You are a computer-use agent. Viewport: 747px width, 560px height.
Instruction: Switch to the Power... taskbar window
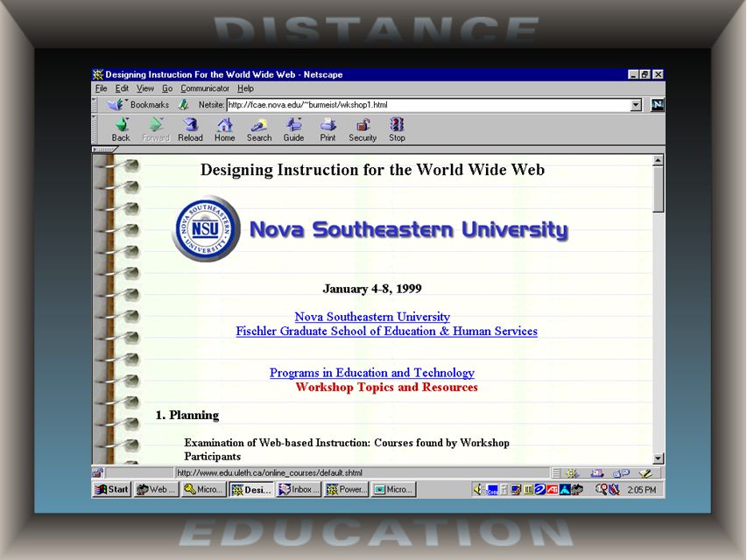[346, 489]
